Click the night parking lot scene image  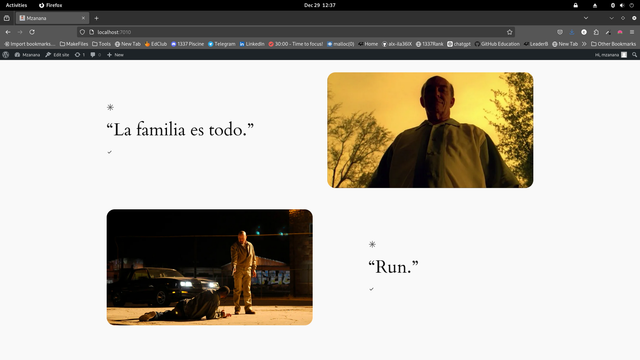(210, 267)
